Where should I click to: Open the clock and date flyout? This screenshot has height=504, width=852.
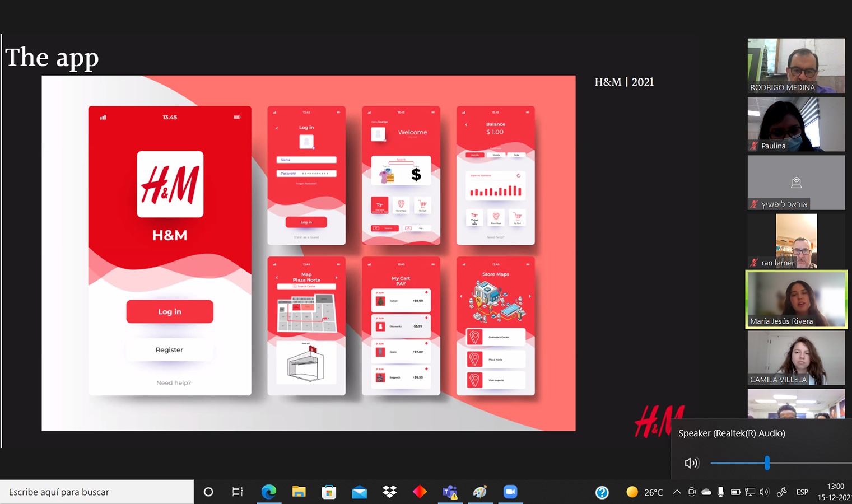835,492
